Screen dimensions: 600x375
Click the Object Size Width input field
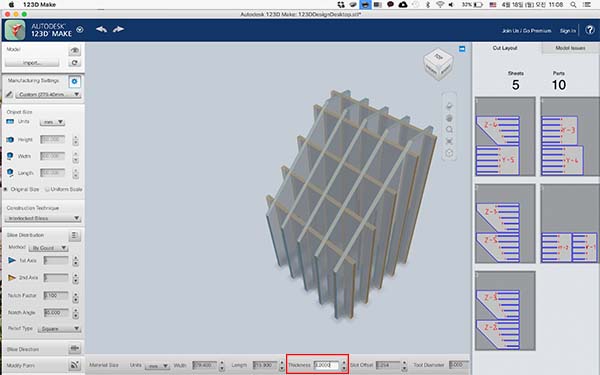[53, 156]
